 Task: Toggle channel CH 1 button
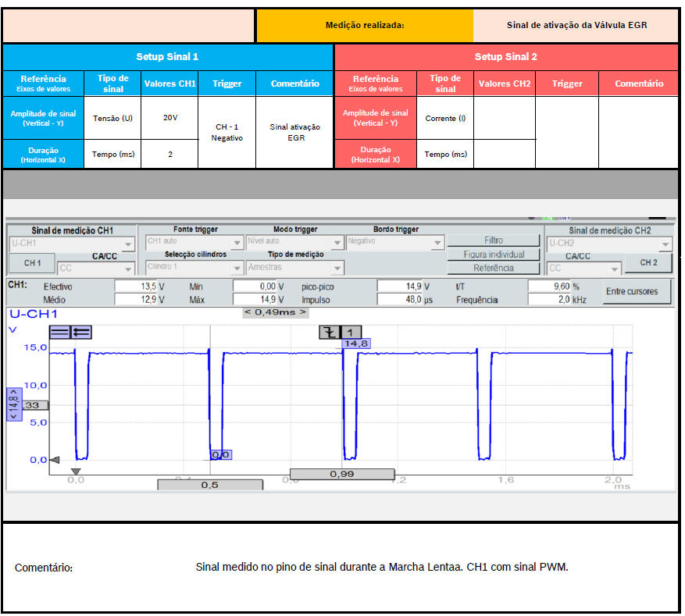pos(32,263)
